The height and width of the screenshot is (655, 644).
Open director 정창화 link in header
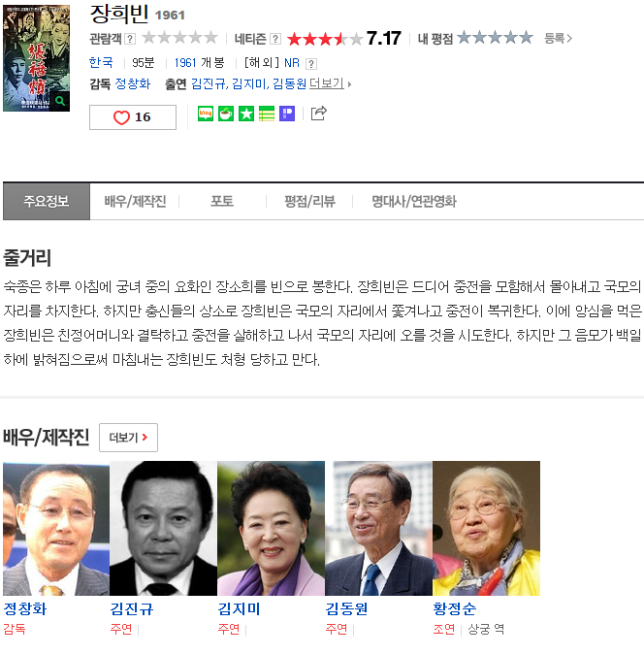[x=133, y=84]
